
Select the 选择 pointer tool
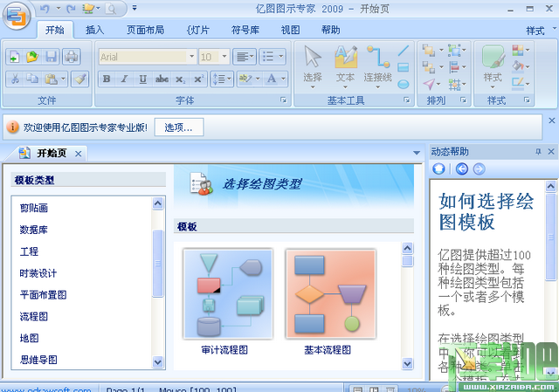pyautogui.click(x=313, y=67)
